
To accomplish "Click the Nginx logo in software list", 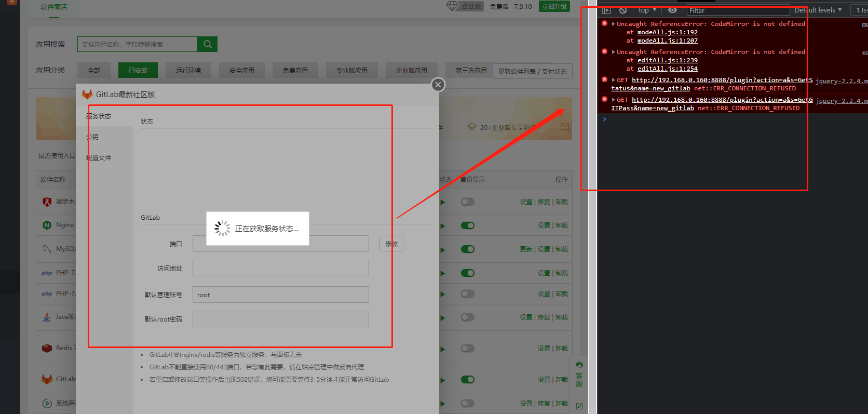I will tap(47, 225).
